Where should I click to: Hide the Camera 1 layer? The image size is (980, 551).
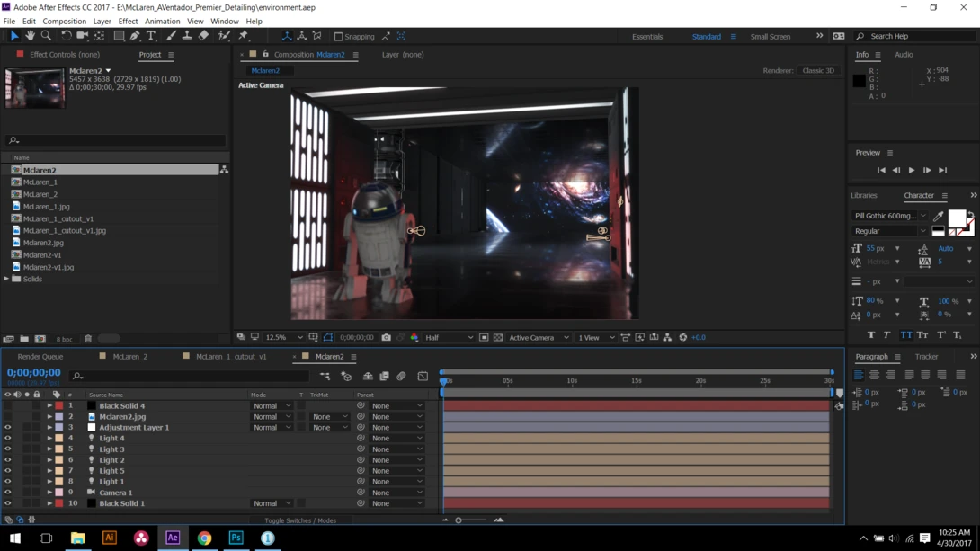click(7, 493)
